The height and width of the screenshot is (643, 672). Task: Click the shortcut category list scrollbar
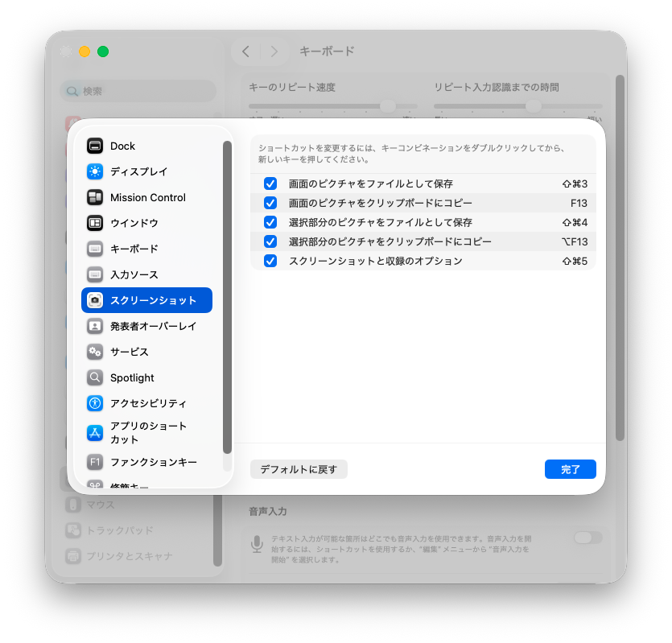[227, 298]
